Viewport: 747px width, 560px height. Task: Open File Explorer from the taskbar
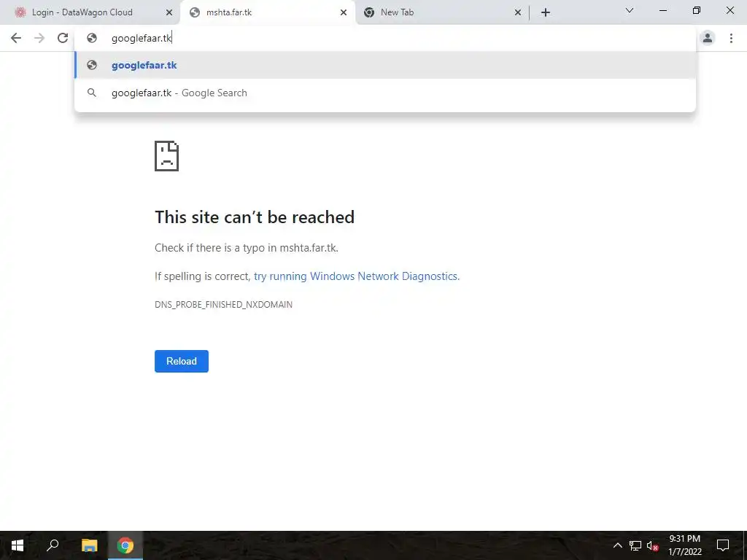(89, 545)
